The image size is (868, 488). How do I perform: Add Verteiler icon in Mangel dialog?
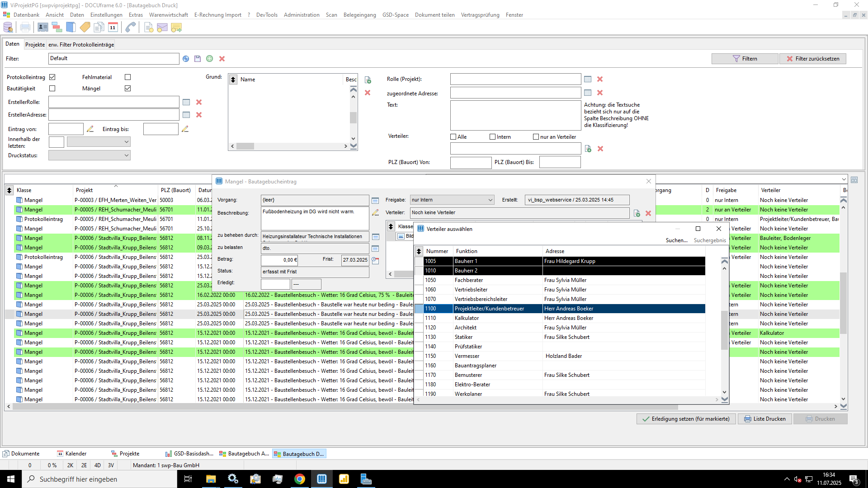pos(637,213)
